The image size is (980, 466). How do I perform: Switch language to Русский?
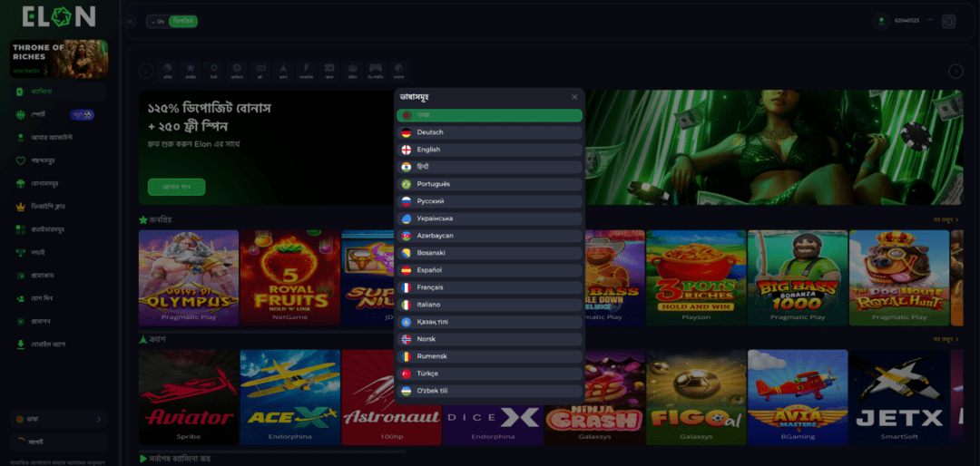489,201
